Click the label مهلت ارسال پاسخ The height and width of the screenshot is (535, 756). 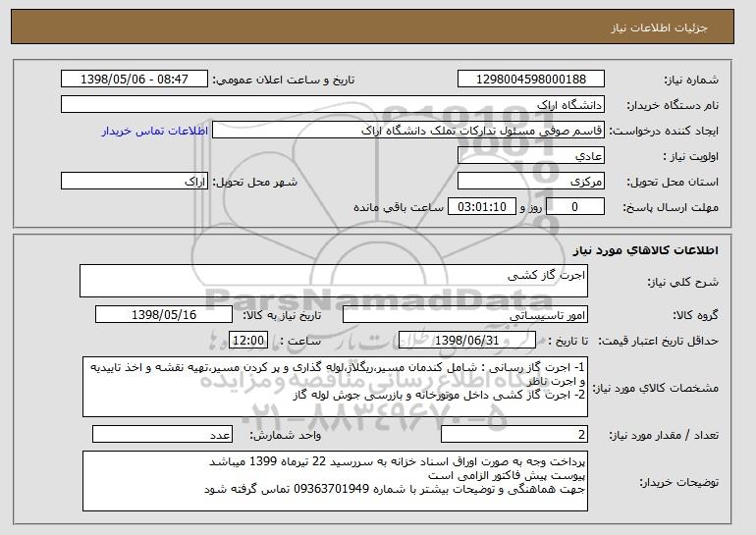tap(671, 207)
